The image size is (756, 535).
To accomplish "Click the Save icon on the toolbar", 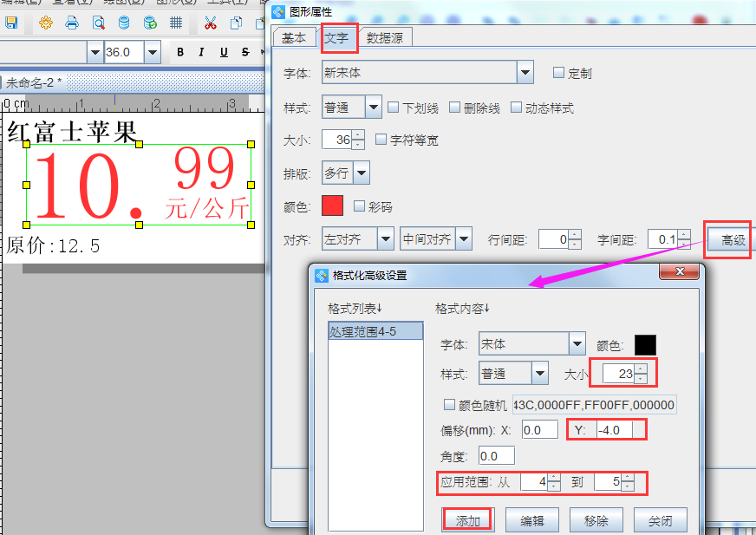I will coord(11,23).
